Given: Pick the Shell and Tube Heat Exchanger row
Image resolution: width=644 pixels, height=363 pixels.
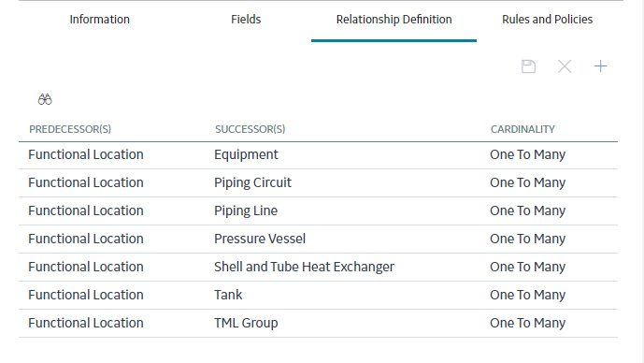Looking at the screenshot, I should coord(319,268).
